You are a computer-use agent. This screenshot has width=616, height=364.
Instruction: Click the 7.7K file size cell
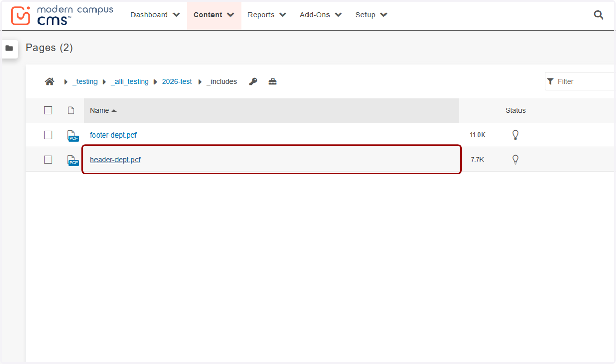coord(477,160)
